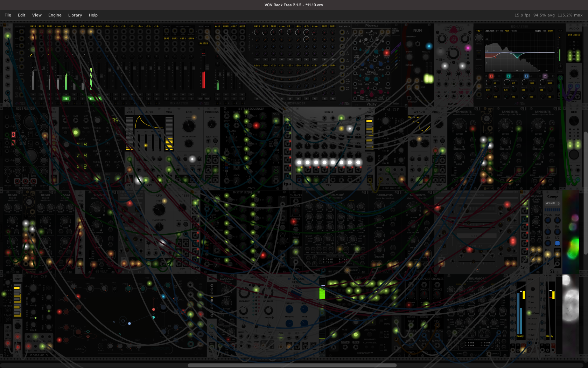
Task: Click the EQMaster -01- track display
Action: coord(479,31)
